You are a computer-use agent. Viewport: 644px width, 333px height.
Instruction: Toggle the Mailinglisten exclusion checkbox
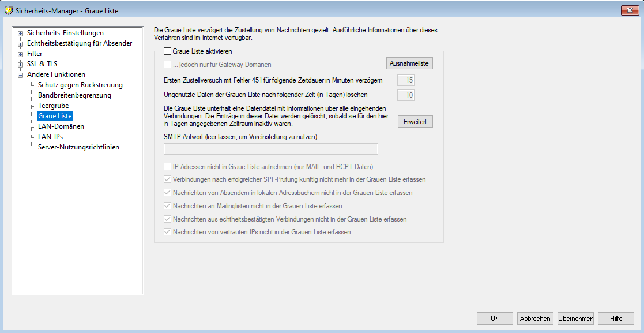(168, 205)
